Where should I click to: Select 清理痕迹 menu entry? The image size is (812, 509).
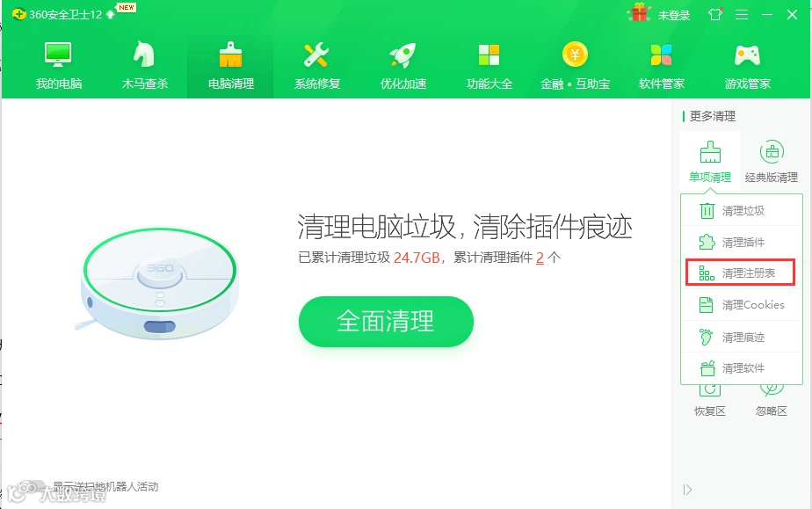pyautogui.click(x=742, y=337)
